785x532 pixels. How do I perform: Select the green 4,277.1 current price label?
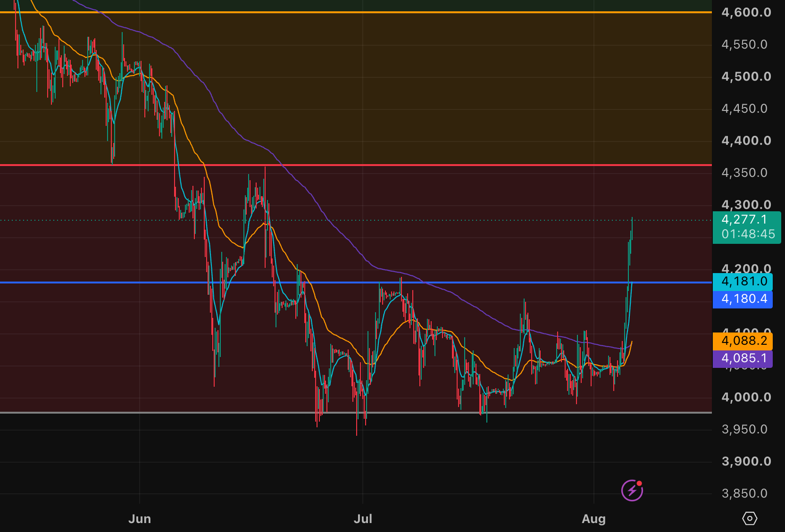[744, 219]
